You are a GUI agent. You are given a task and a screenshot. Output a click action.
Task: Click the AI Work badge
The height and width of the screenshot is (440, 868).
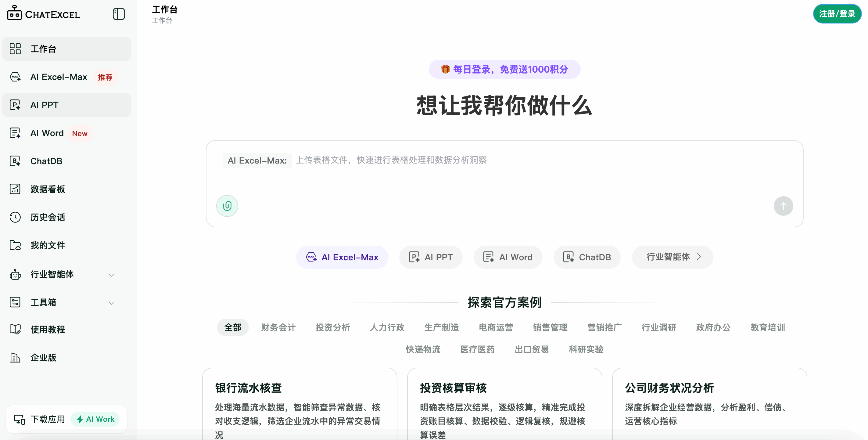[95, 420]
